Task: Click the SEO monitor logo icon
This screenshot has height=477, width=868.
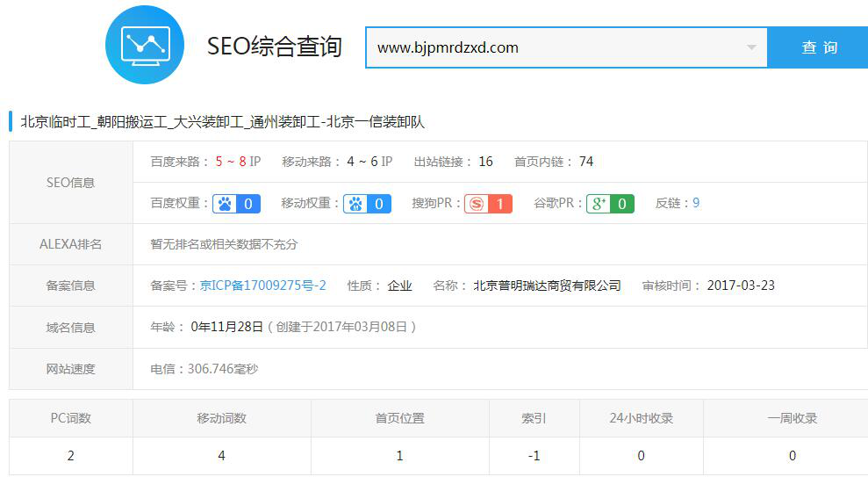Action: (x=145, y=45)
